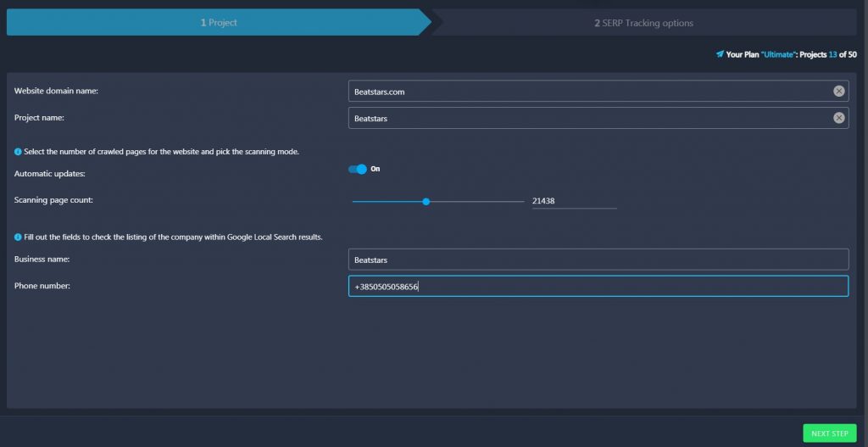
Task: Click the Project name input field
Action: [x=598, y=118]
